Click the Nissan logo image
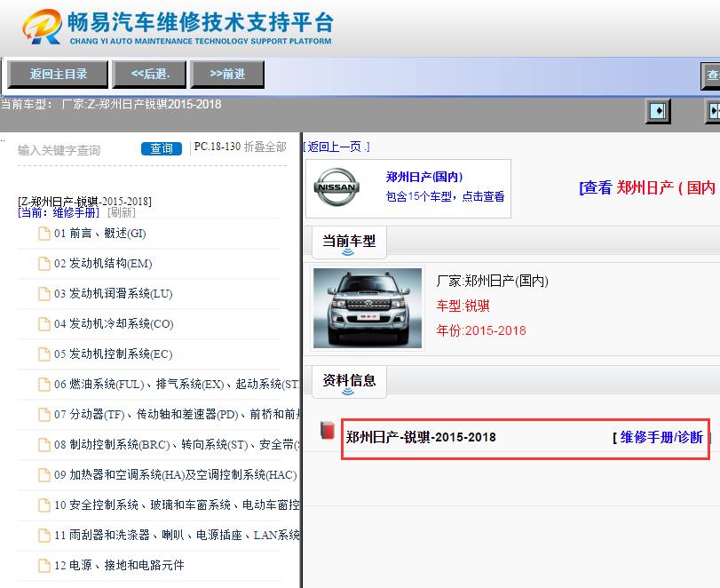The width and height of the screenshot is (720, 588). (x=336, y=187)
